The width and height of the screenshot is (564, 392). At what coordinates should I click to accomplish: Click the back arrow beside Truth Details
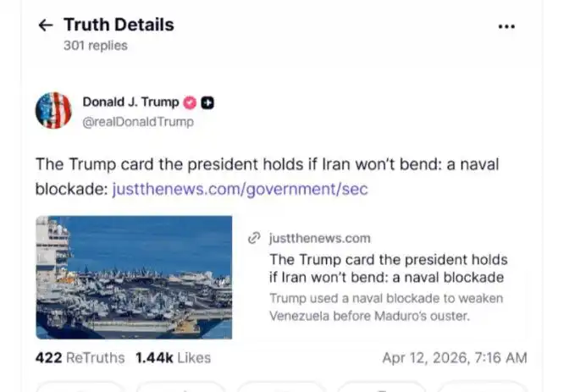(45, 25)
